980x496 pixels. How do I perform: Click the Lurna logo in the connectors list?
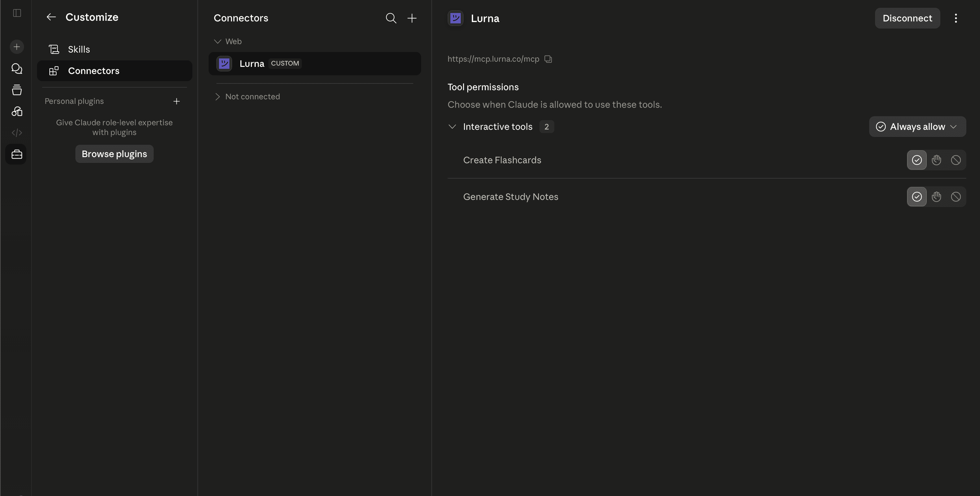[x=224, y=64]
